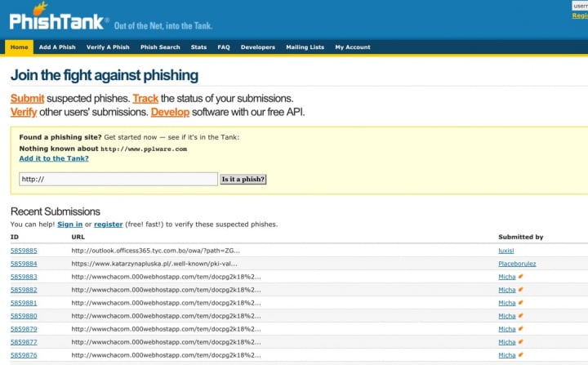Screen dimensions: 588x365
Task: Click the ID column header
Action: point(15,237)
